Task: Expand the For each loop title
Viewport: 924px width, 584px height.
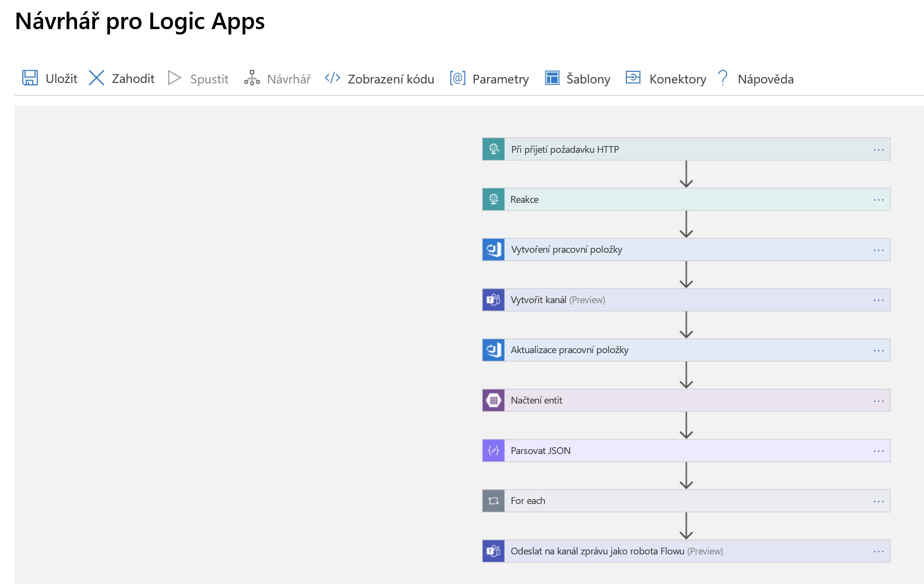Action: coord(527,501)
